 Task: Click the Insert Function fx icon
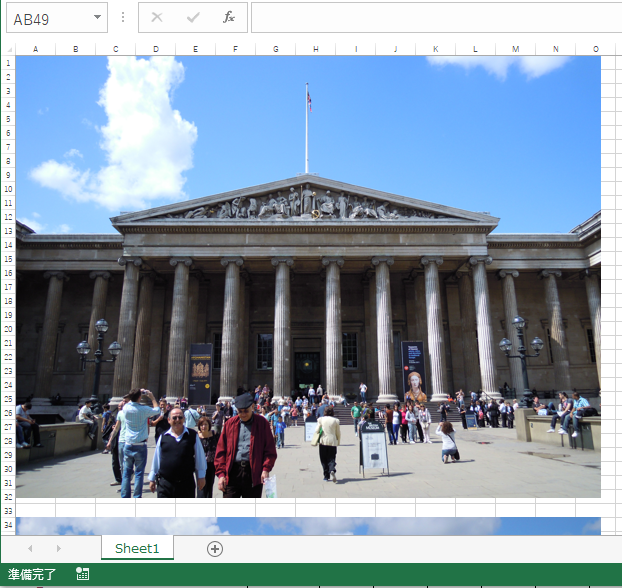229,18
